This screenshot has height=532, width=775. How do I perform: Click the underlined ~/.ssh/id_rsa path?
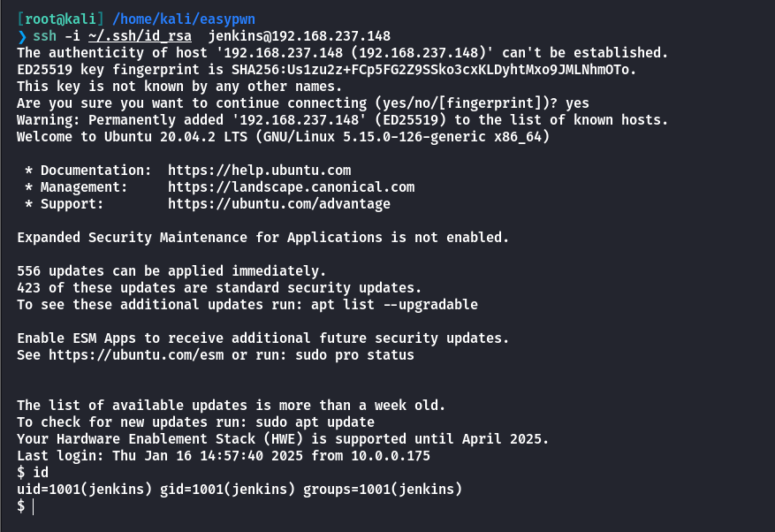click(140, 36)
